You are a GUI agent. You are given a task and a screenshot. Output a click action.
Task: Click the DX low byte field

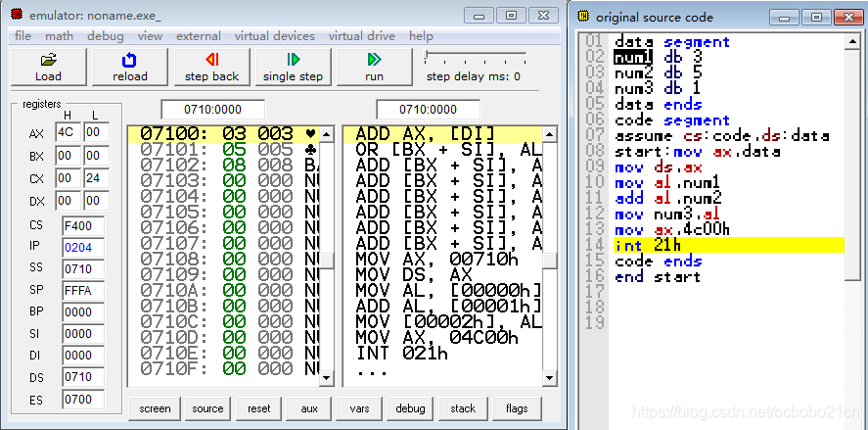[x=96, y=201]
